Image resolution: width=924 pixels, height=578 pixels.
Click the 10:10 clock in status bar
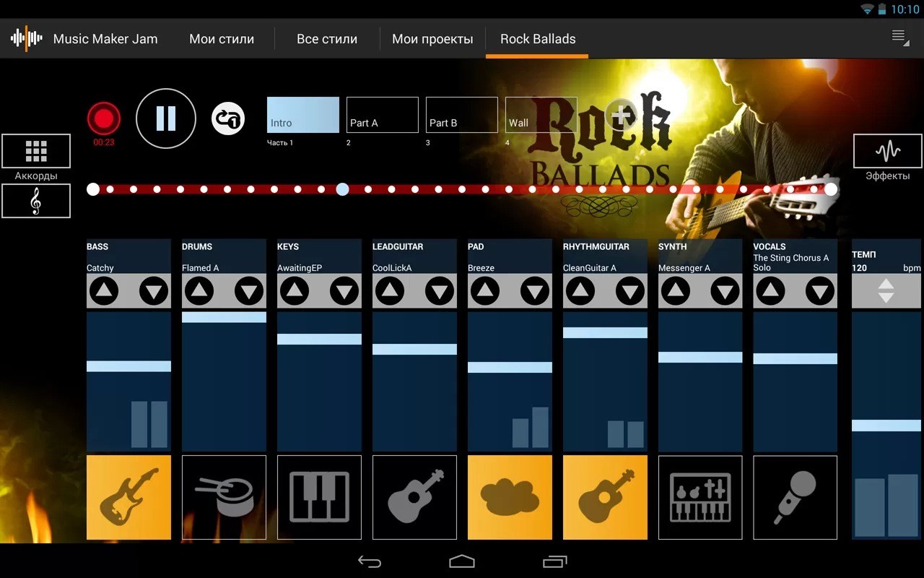(x=905, y=9)
